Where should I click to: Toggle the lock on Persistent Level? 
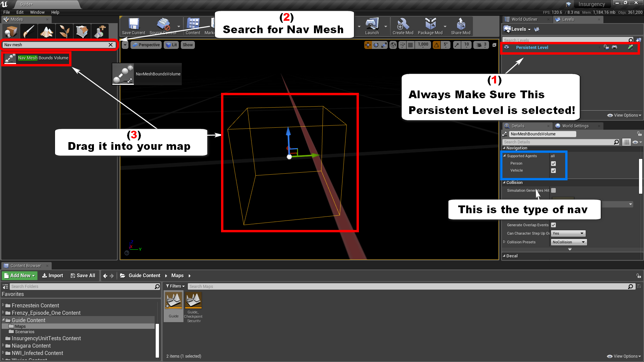606,47
